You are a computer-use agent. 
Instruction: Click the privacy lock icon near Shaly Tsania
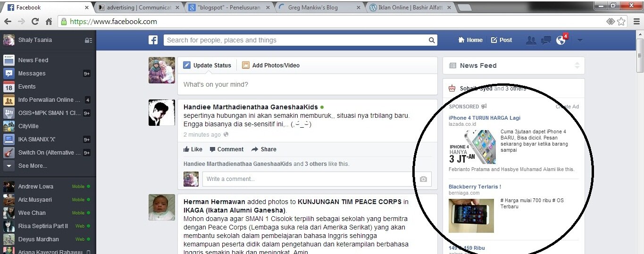[88, 40]
